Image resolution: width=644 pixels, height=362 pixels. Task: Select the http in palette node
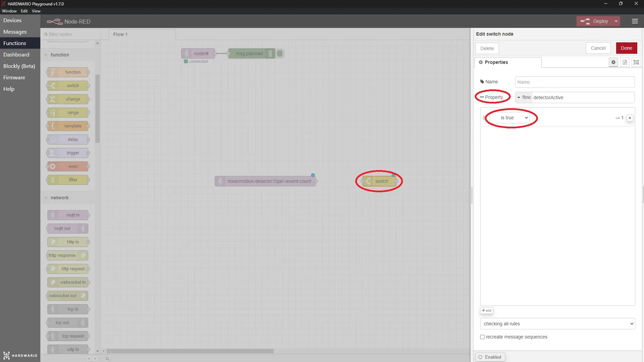click(x=68, y=242)
